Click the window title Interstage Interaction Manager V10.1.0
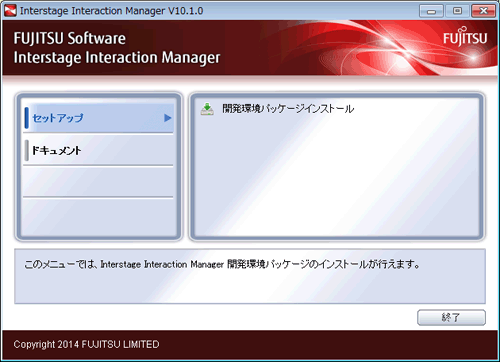Screen dimensions: 500x362 (111, 11)
